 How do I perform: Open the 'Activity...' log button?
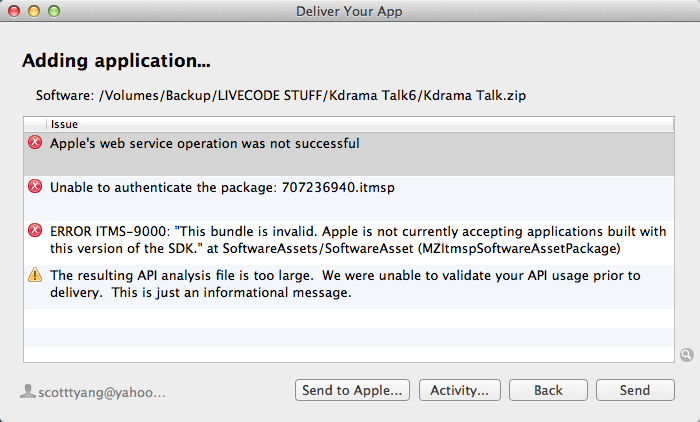coord(459,390)
